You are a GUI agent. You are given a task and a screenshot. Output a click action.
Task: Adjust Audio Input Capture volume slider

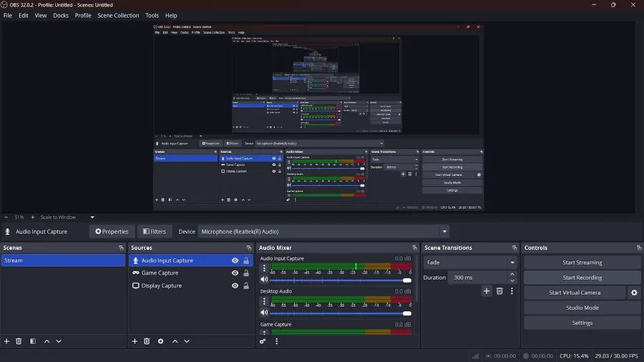tap(341, 280)
